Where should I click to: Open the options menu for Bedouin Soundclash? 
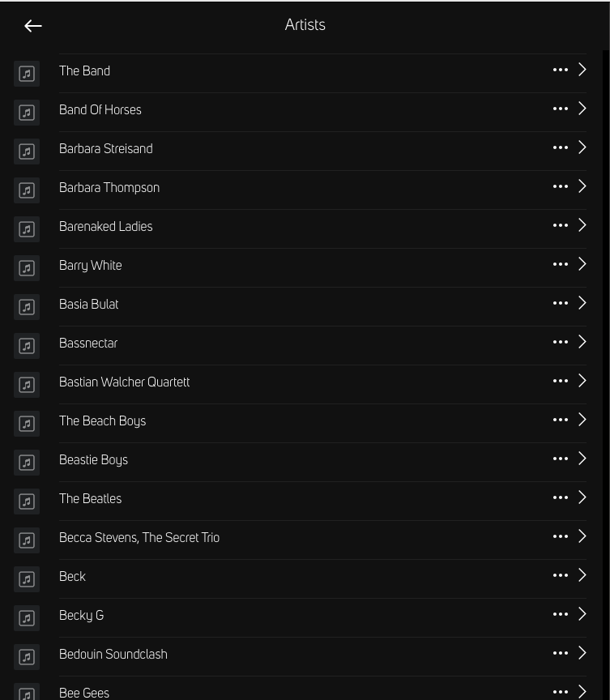(x=560, y=654)
